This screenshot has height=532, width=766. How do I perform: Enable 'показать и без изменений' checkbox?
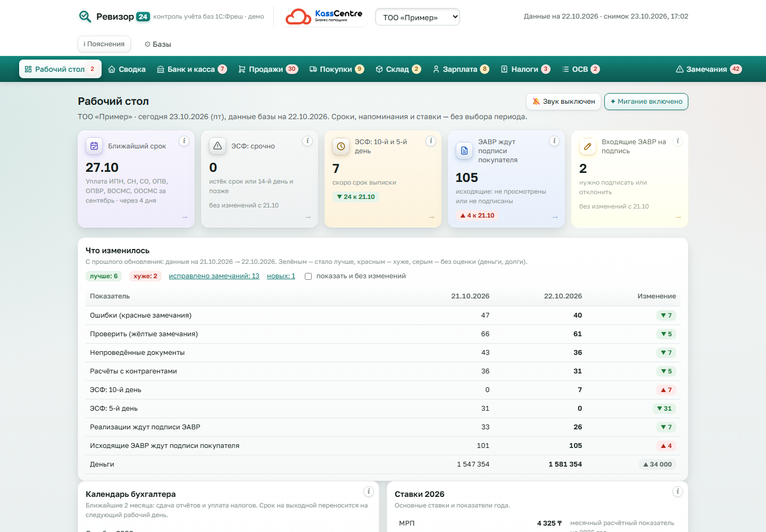coord(308,276)
